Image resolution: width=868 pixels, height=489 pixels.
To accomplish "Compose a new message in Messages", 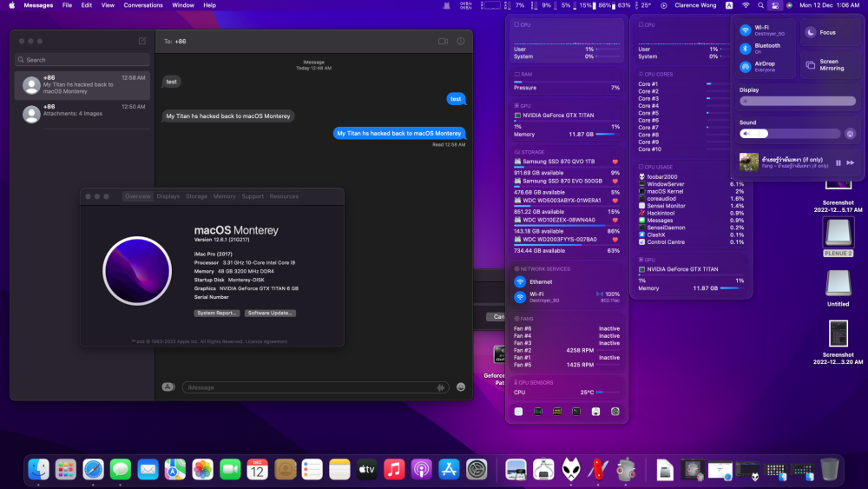I will pyautogui.click(x=142, y=41).
